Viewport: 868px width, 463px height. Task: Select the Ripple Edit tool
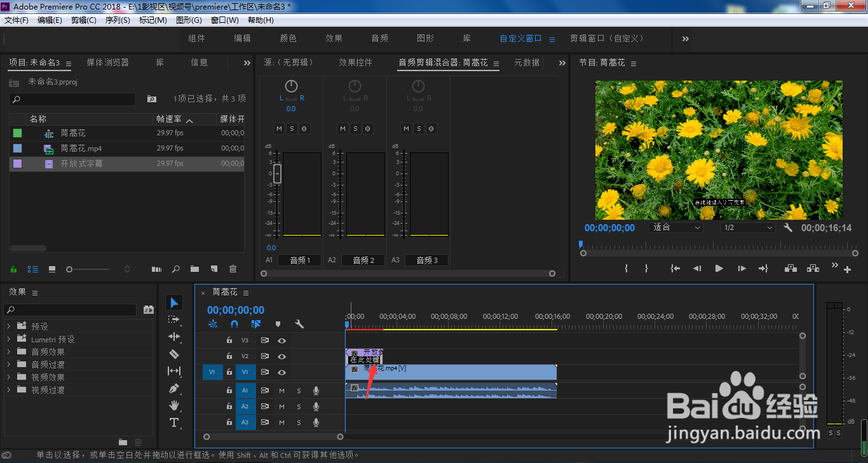(174, 337)
